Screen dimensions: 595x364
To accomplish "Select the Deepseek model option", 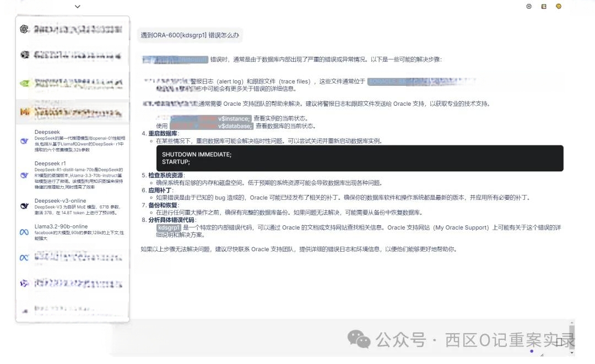I will pyautogui.click(x=73, y=140).
